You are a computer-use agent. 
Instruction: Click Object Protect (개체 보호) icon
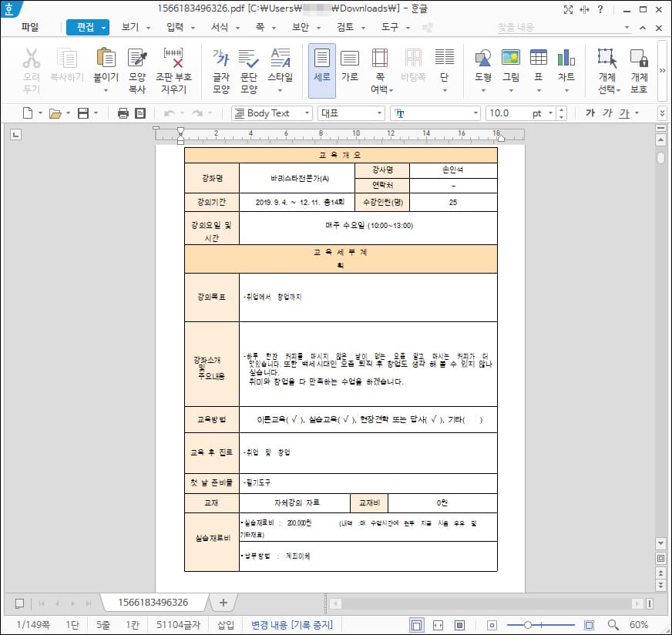(639, 59)
